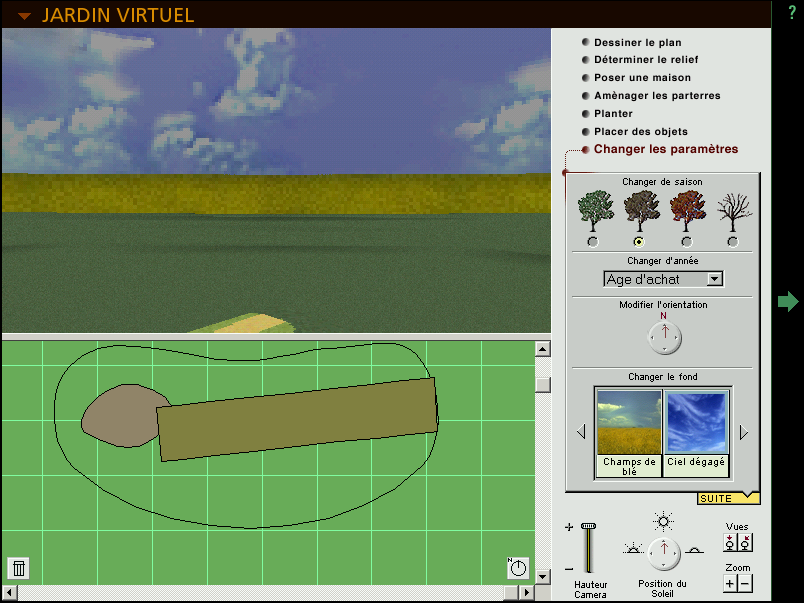This screenshot has width=804, height=603.
Task: Click the orientation compass dial
Action: click(664, 337)
